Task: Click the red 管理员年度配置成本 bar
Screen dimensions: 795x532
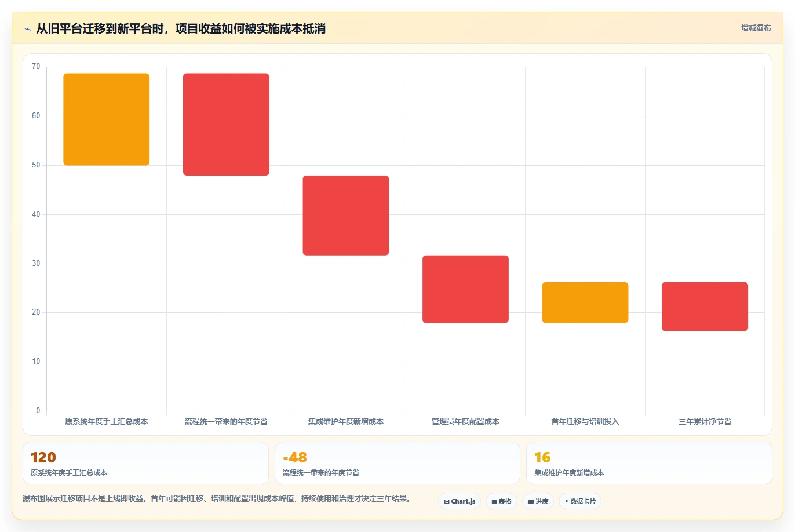Action: point(465,289)
